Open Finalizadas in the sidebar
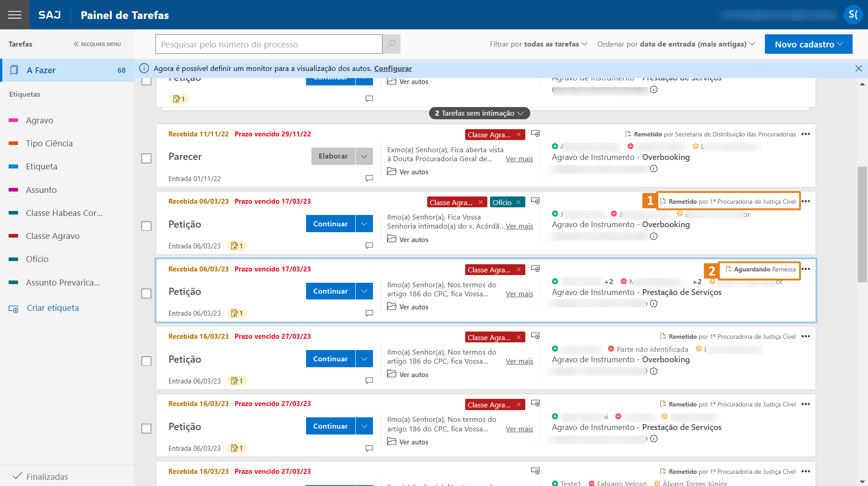The image size is (868, 486). [47, 477]
